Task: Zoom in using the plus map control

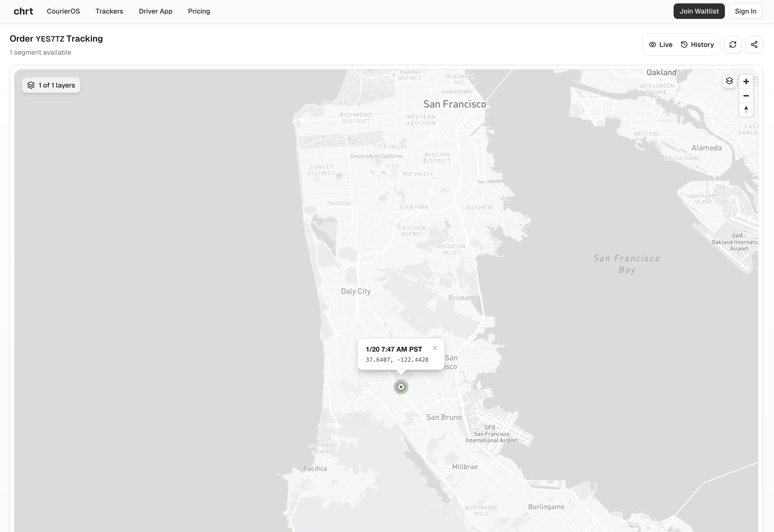Action: coord(746,81)
